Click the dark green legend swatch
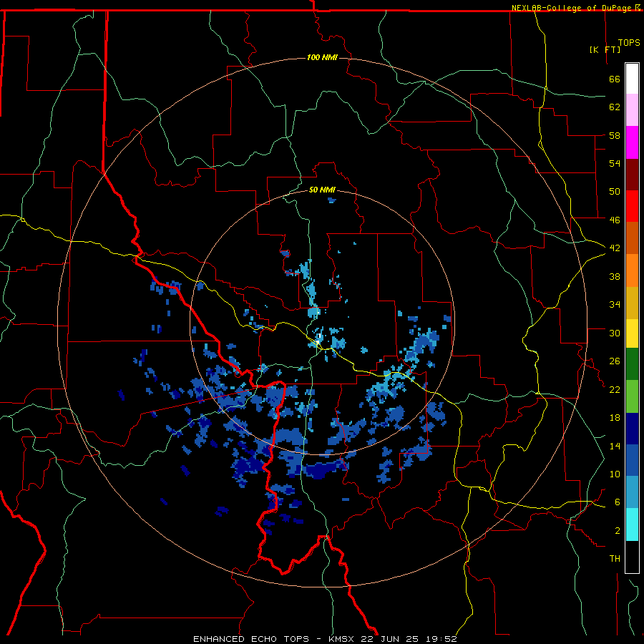The width and height of the screenshot is (644, 644). pyautogui.click(x=632, y=364)
